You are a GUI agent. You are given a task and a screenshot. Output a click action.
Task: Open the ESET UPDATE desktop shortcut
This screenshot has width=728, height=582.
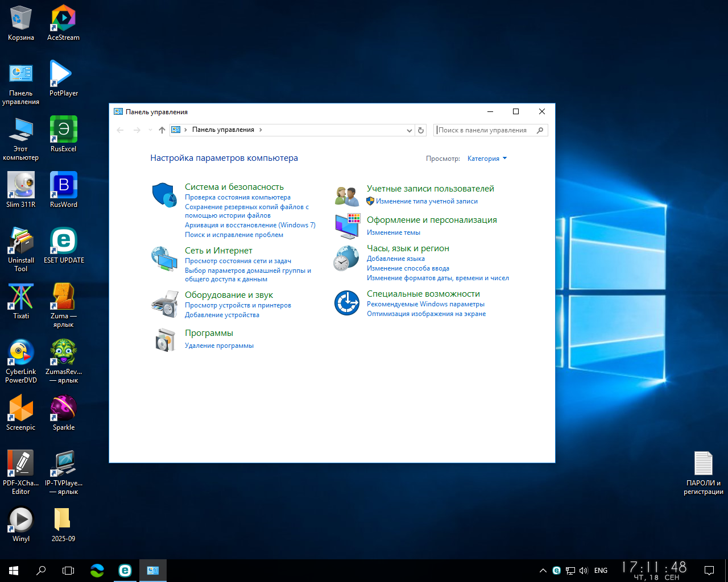pyautogui.click(x=64, y=246)
